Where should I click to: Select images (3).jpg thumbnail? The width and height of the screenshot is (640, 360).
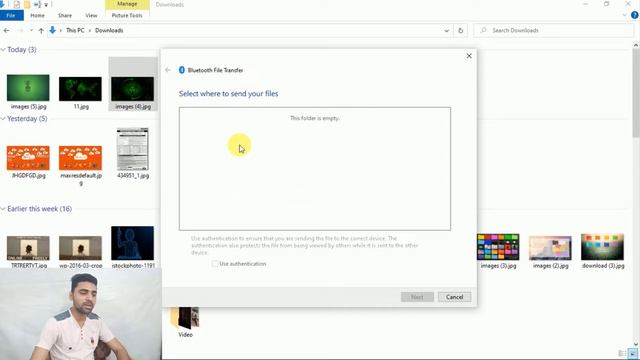pos(498,247)
